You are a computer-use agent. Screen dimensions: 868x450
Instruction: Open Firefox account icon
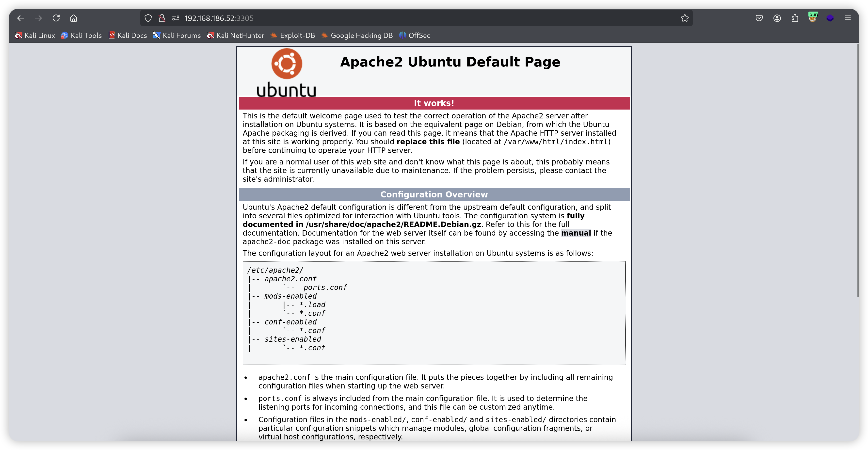[x=777, y=18]
